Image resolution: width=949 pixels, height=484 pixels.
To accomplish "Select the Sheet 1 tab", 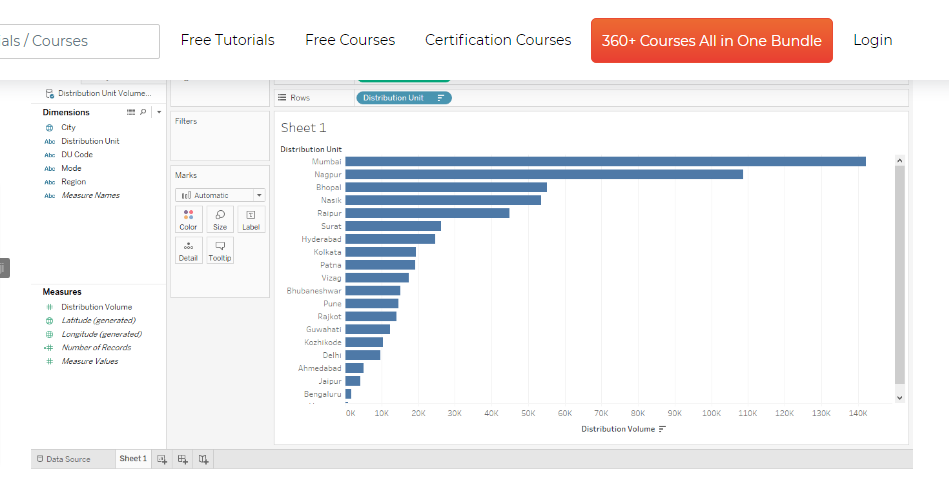I will point(133,459).
